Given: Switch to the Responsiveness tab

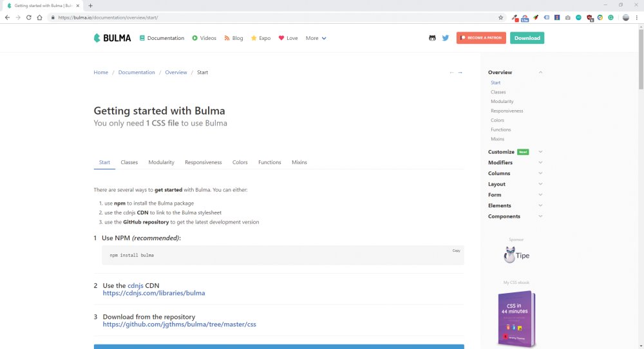Looking at the screenshot, I should tap(203, 162).
